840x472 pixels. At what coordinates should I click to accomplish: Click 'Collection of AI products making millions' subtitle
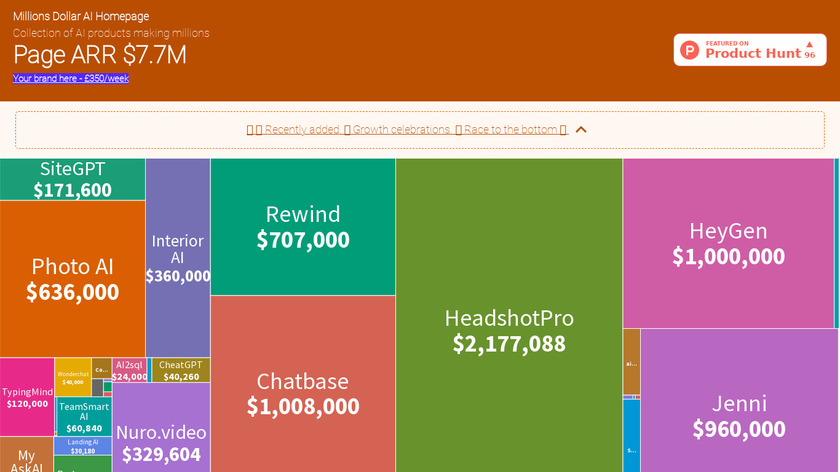(x=111, y=33)
